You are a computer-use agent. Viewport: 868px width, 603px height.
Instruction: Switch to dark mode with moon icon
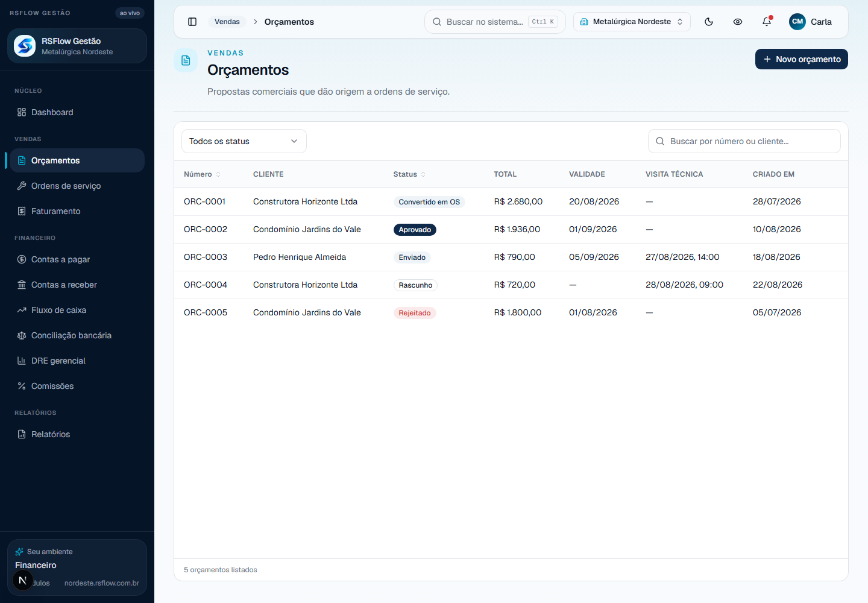coord(709,22)
